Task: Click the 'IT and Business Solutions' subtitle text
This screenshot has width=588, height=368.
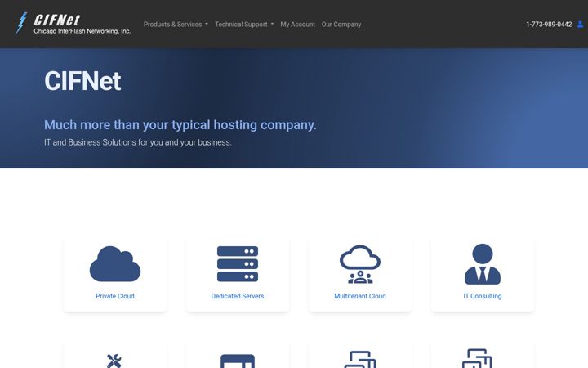Action: [x=138, y=142]
